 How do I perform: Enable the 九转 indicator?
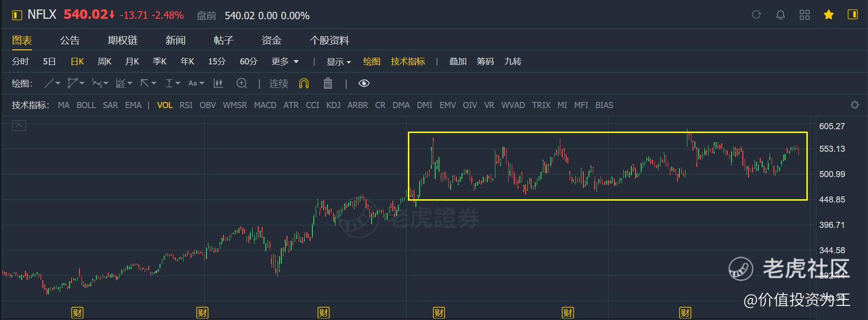coord(513,62)
